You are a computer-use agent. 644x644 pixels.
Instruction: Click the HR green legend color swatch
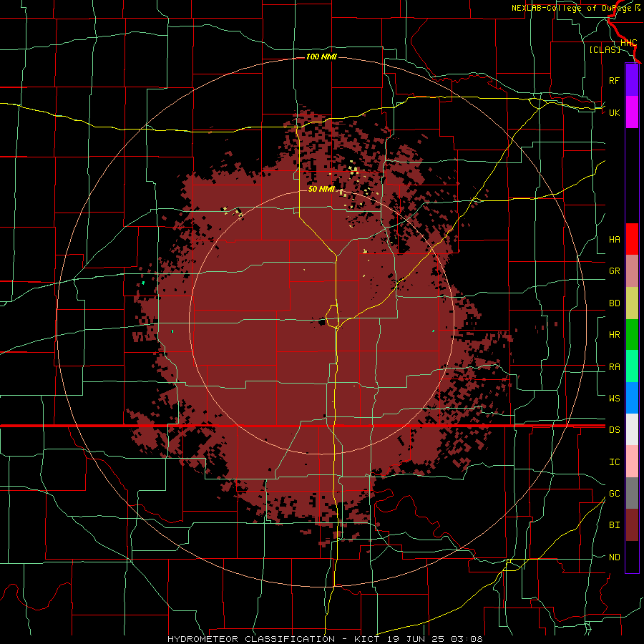pyautogui.click(x=632, y=335)
